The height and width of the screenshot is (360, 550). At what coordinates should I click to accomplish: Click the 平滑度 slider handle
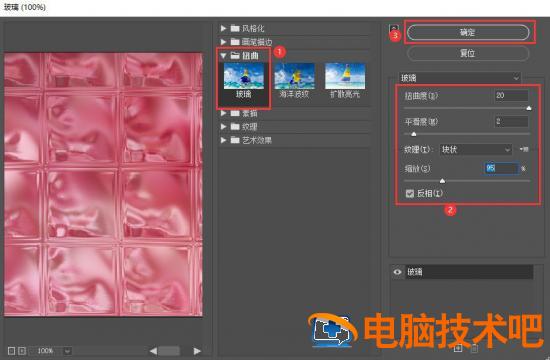(414, 134)
